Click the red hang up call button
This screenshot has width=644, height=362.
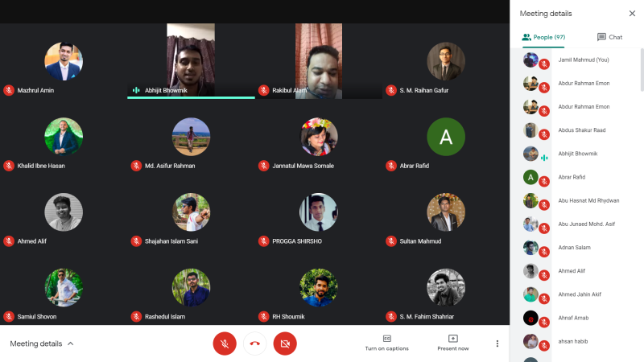point(254,343)
